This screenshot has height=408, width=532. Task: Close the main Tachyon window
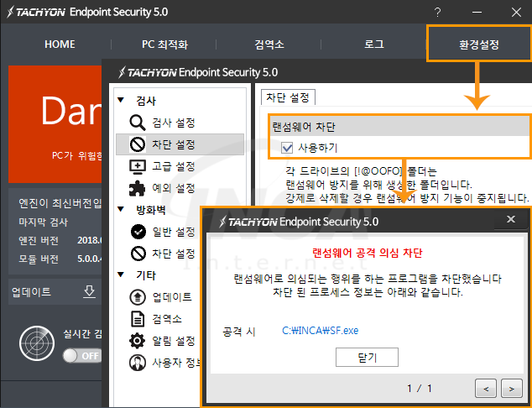[516, 13]
